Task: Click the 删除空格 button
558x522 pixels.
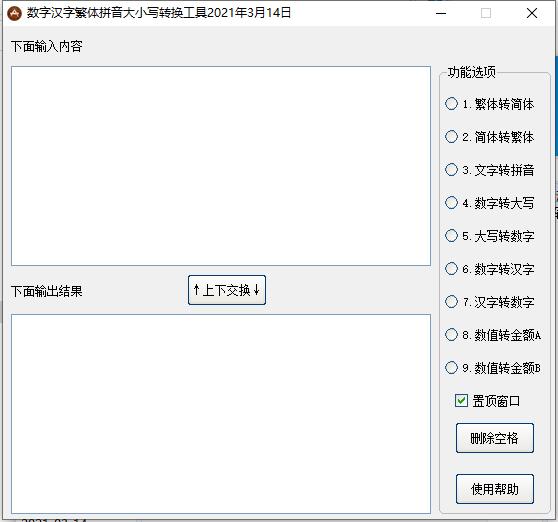Action: point(495,438)
